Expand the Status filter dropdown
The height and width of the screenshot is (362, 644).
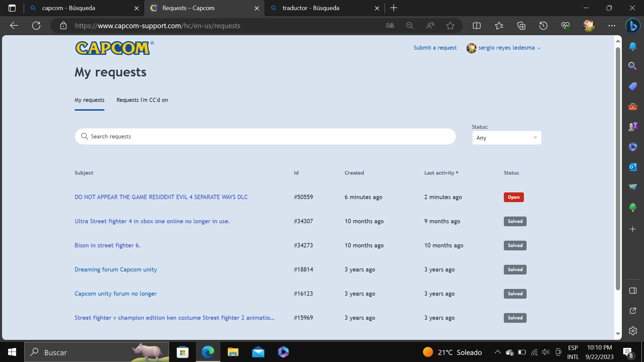coord(507,138)
